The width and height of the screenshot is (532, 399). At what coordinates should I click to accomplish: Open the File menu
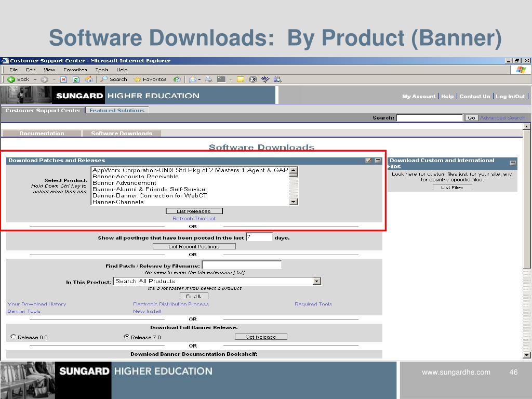(14, 70)
